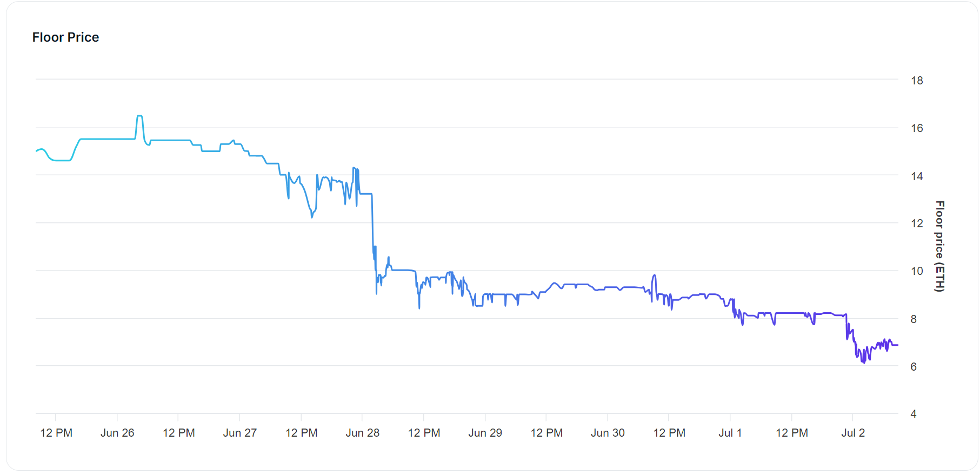Click the 18 value on the y-axis
Image resolution: width=980 pixels, height=474 pixels.
(x=917, y=81)
